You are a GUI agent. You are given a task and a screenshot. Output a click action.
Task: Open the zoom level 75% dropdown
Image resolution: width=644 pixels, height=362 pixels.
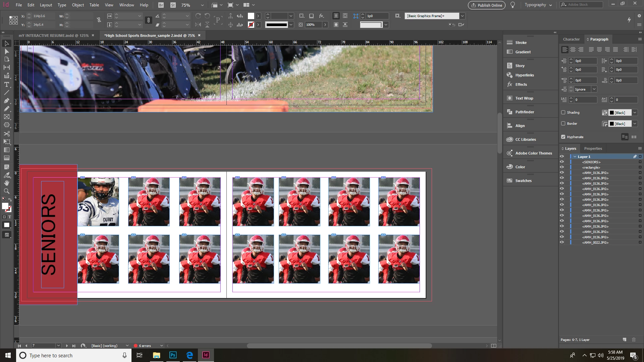[x=202, y=5]
